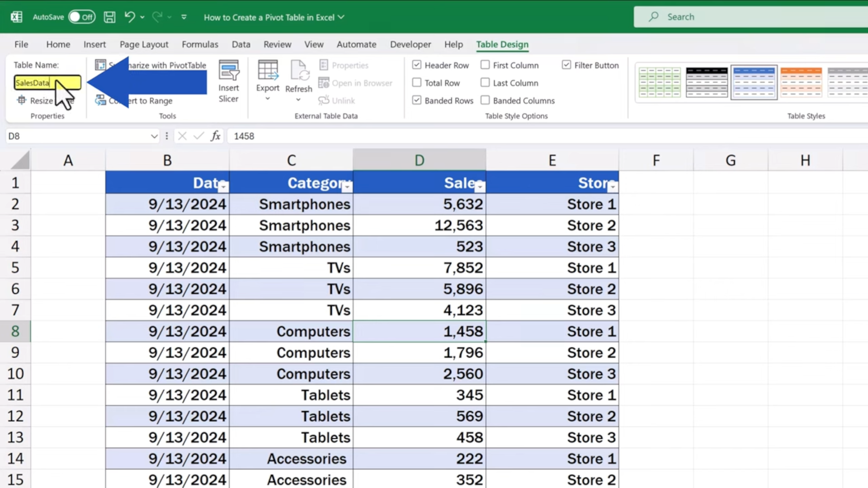This screenshot has height=488, width=868.
Task: Expand the Name Box dropdown arrow
Action: pyautogui.click(x=154, y=136)
